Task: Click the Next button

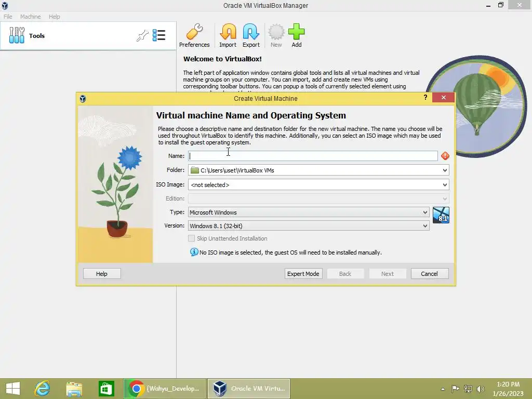Action: tap(388, 274)
